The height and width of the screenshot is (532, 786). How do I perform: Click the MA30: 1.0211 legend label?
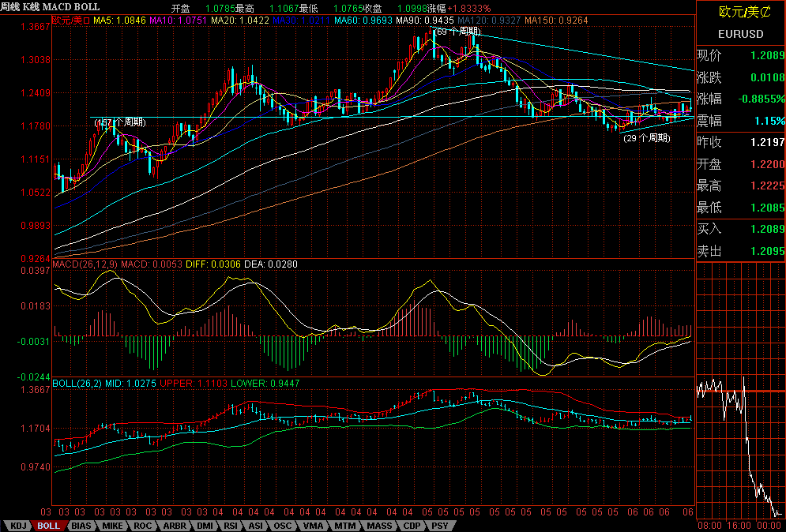point(301,21)
